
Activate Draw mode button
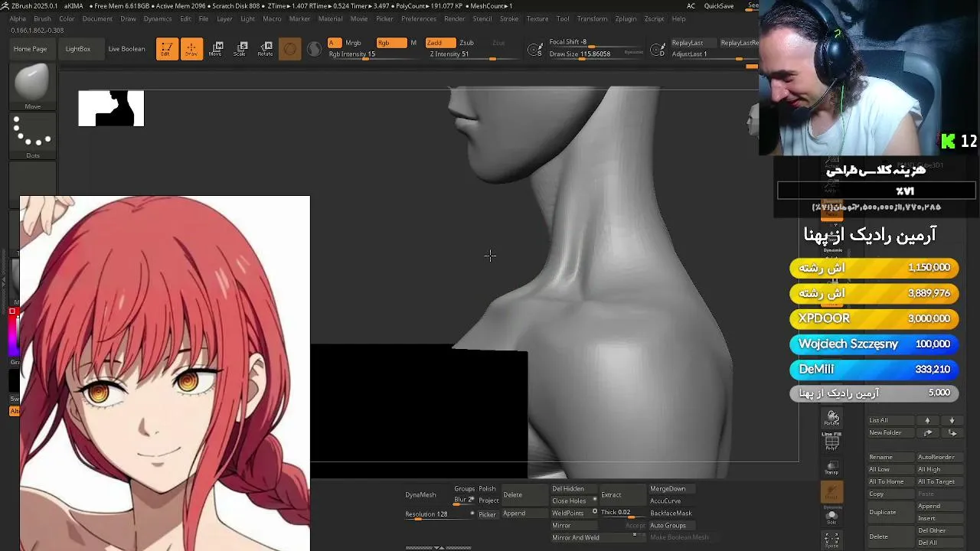[191, 49]
